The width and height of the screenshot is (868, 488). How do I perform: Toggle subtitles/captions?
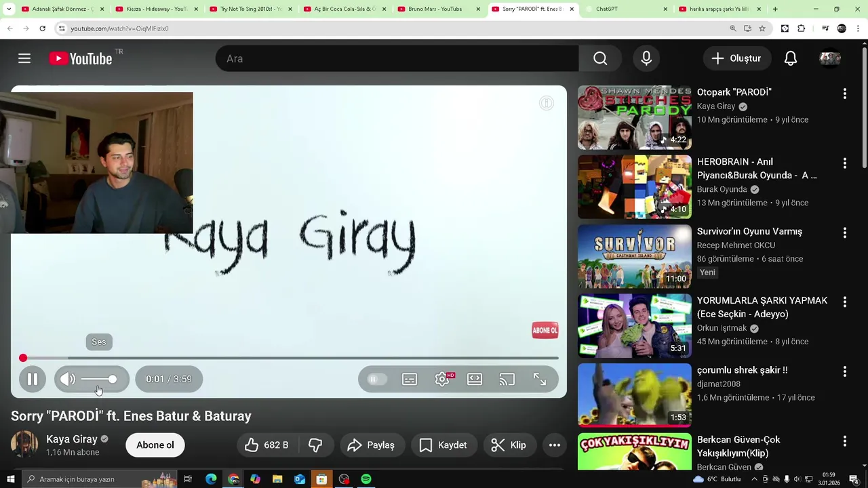(x=410, y=379)
